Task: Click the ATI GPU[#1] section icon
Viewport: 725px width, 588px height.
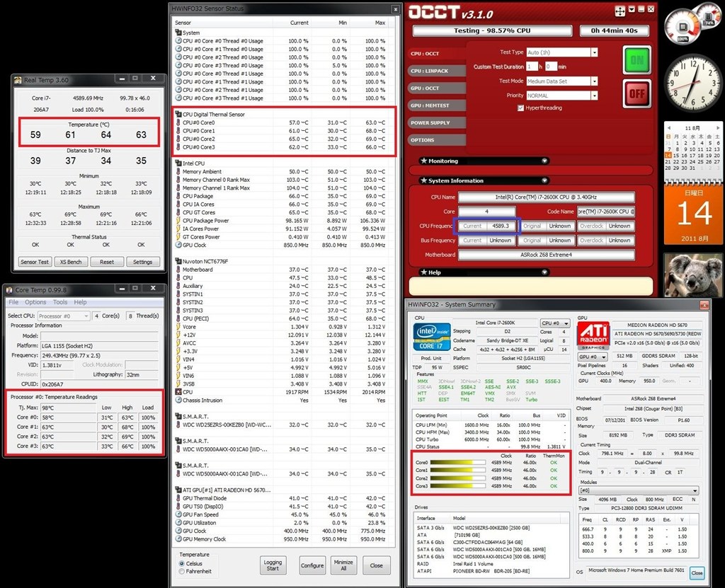Action: [178, 490]
